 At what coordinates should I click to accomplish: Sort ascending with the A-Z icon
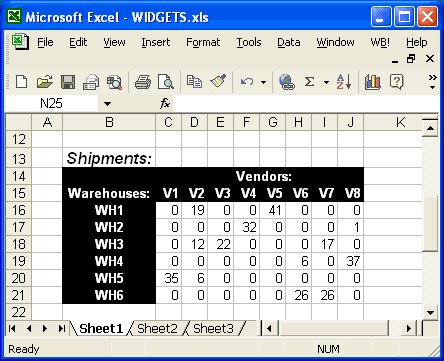point(344,82)
